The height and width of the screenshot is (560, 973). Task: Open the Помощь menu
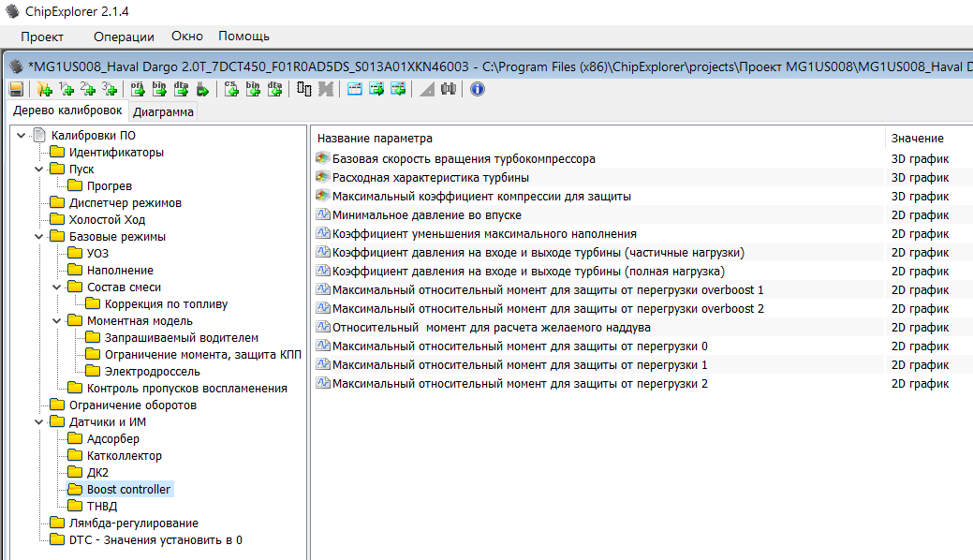[x=243, y=37]
